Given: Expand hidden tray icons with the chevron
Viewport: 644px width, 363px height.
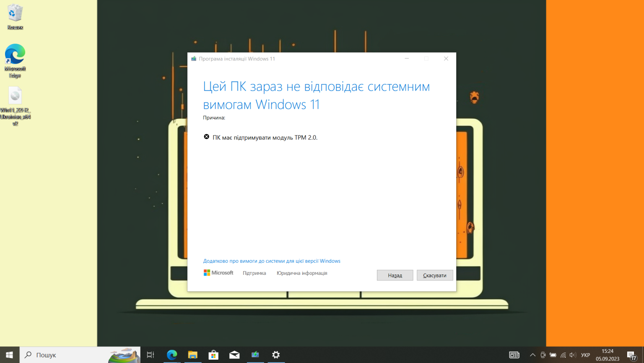Looking at the screenshot, I should pos(532,355).
